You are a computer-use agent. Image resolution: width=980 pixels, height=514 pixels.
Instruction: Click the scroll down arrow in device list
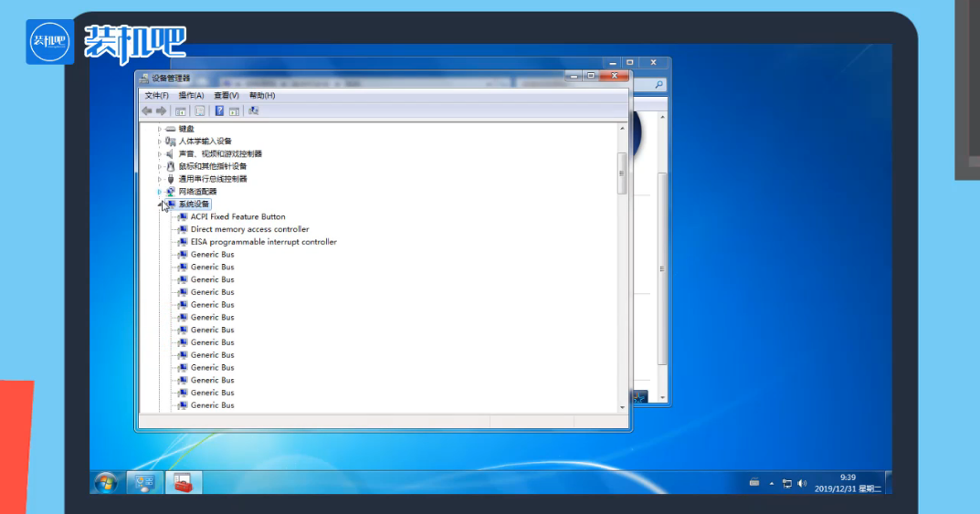tap(622, 407)
